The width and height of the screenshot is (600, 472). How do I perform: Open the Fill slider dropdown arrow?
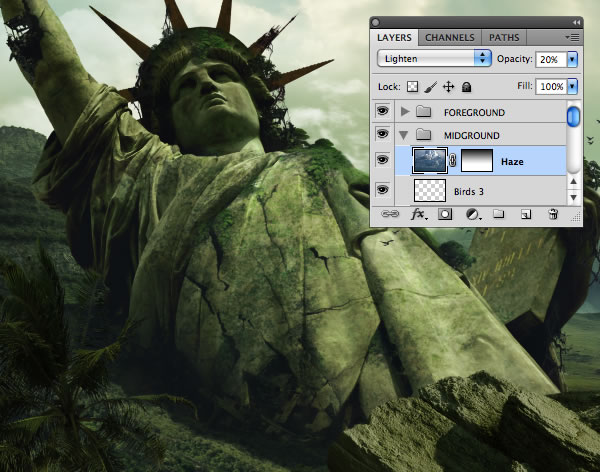[x=572, y=87]
